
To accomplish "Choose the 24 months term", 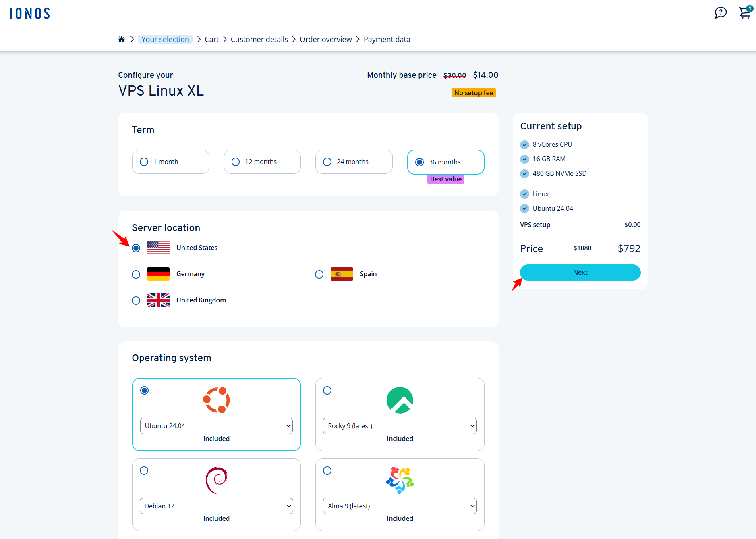I will point(354,162).
